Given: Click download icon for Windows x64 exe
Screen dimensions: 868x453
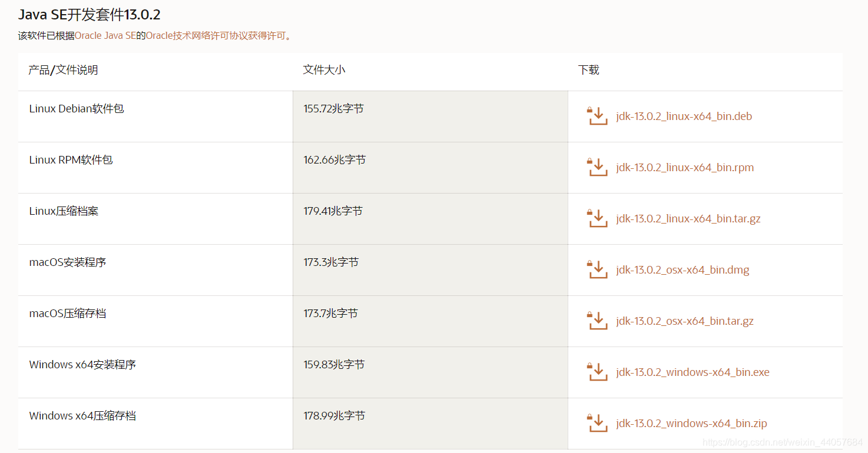Looking at the screenshot, I should click(x=597, y=372).
